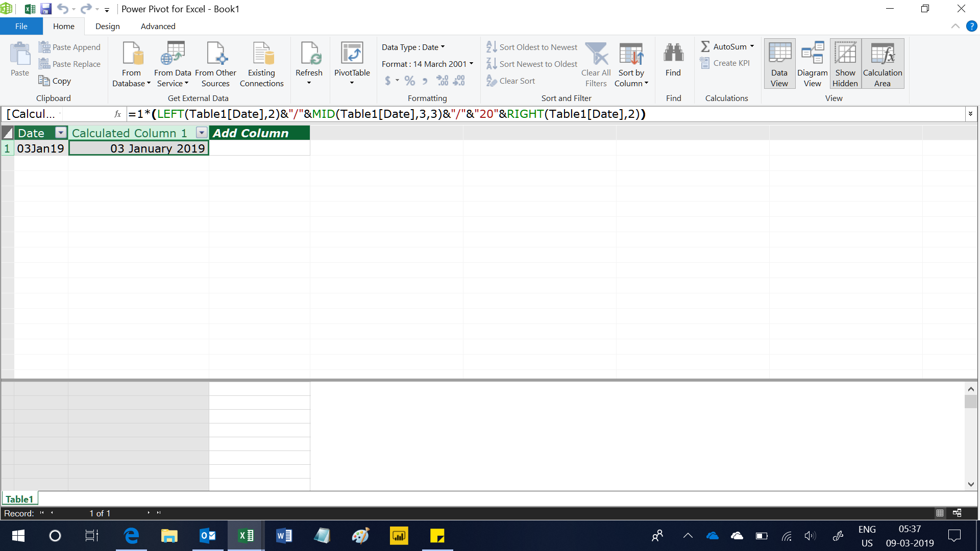The image size is (980, 551).
Task: Click Paste Append in Clipboard group
Action: 70,47
